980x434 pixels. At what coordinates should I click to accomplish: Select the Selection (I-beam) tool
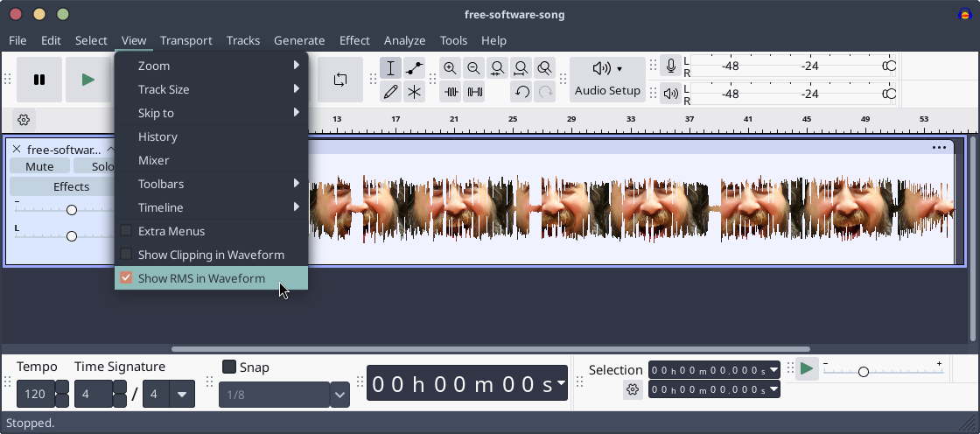(390, 68)
